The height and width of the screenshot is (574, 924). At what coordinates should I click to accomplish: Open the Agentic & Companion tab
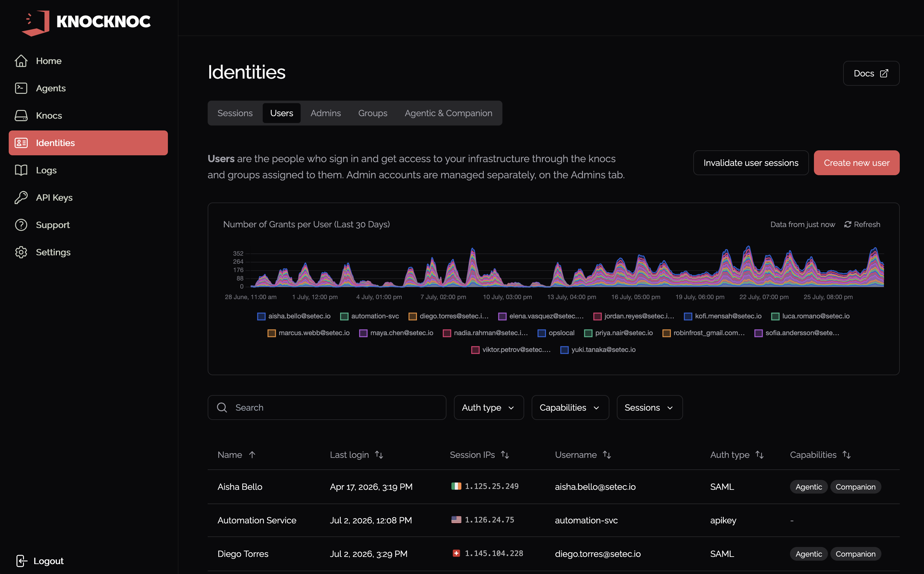point(448,113)
